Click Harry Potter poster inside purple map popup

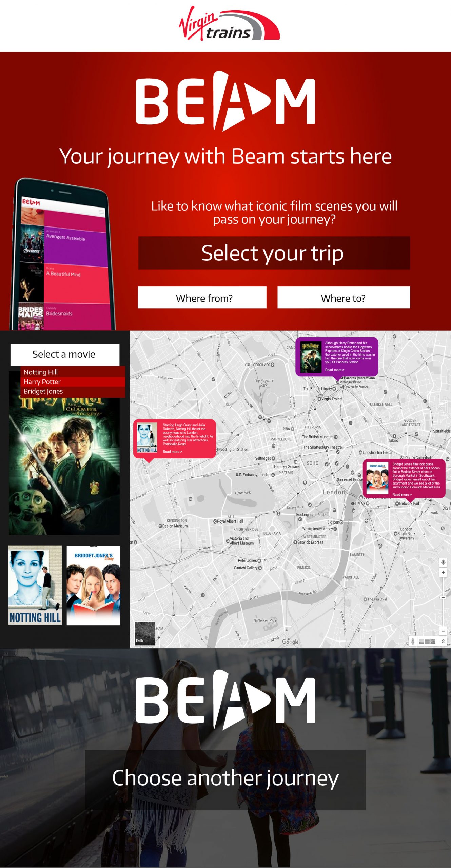pyautogui.click(x=311, y=356)
